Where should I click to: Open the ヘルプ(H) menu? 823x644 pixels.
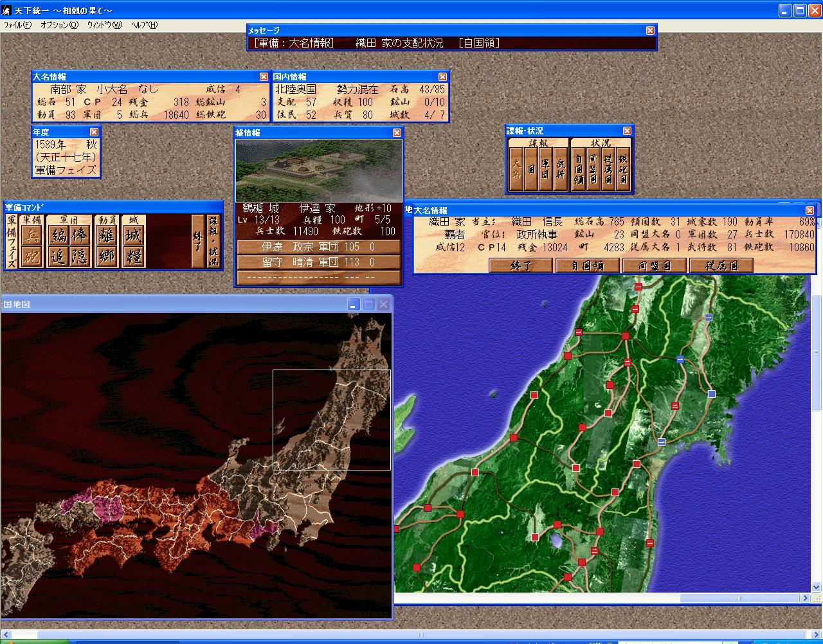tap(144, 25)
